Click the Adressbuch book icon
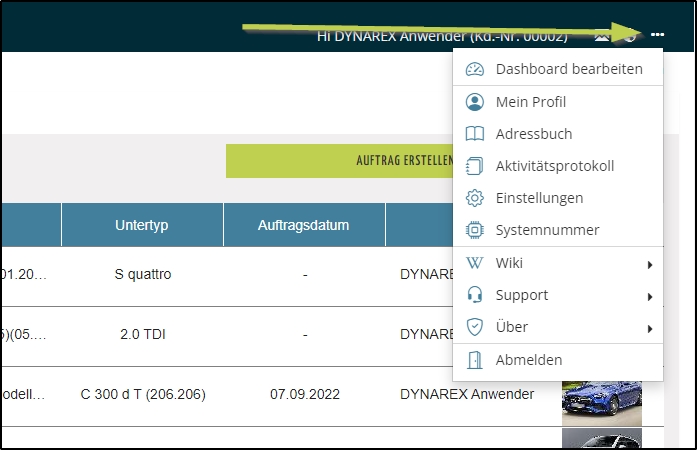 click(x=475, y=134)
